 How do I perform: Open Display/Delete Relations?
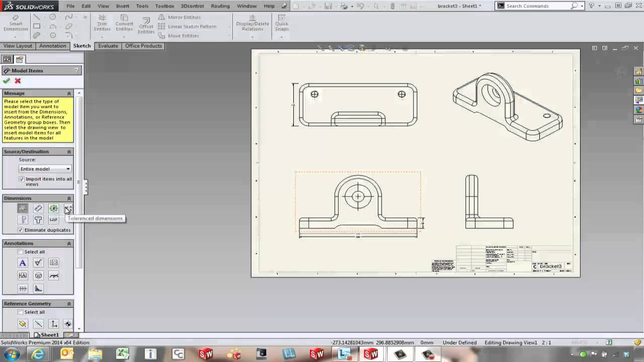(x=252, y=23)
